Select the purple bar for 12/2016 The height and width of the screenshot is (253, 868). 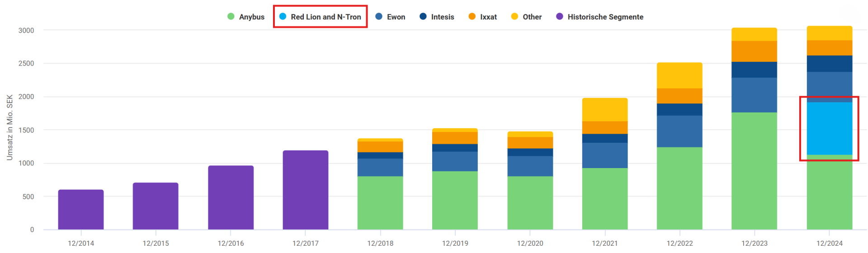[x=231, y=197]
